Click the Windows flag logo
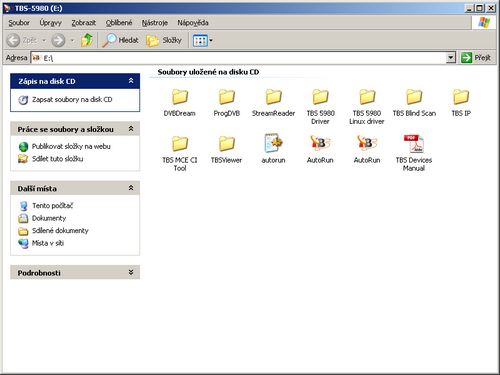The image size is (500, 375). point(484,23)
